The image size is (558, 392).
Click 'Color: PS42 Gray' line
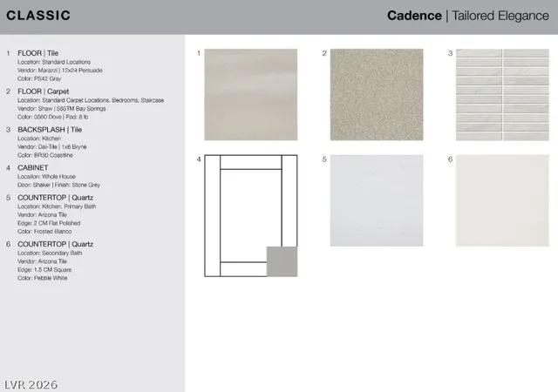pos(39,78)
